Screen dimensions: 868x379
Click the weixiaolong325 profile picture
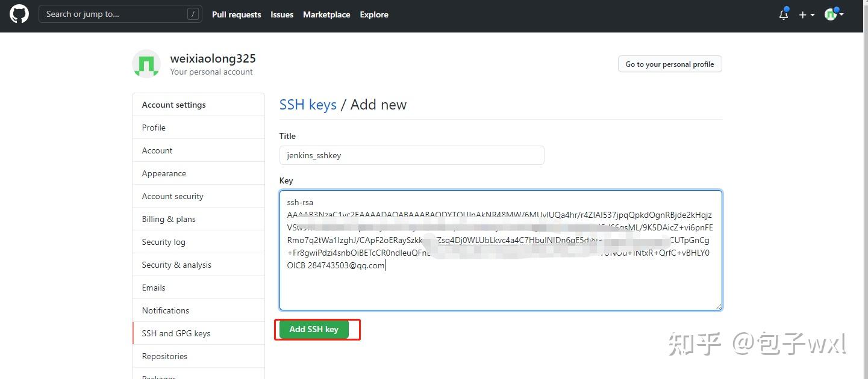[x=146, y=63]
